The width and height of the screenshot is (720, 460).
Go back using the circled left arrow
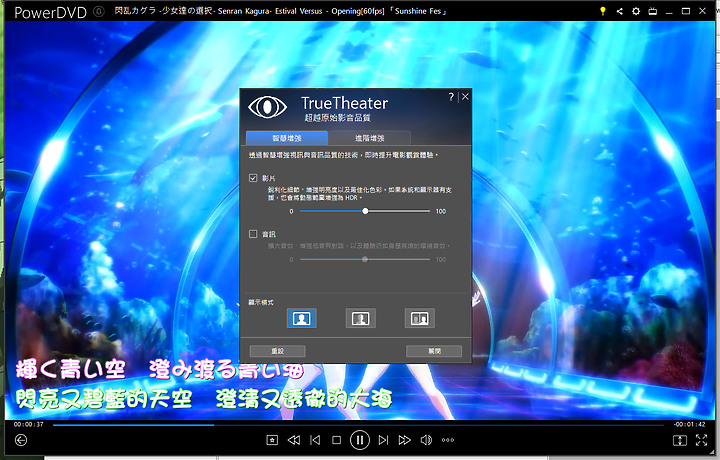21,440
